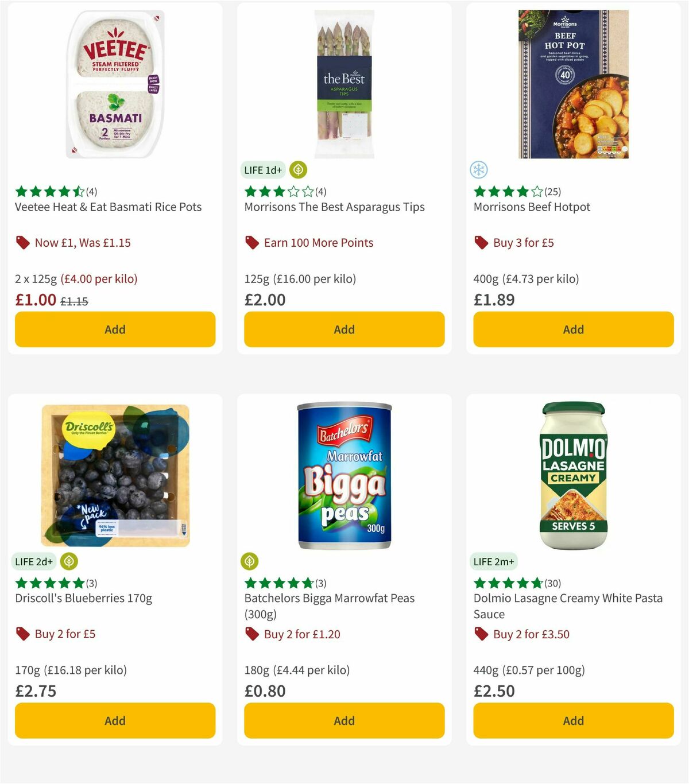Viewport: 689px width, 784px height.
Task: Add Batchelors Bigga Marrowfat Peas to basket
Action: click(x=343, y=720)
